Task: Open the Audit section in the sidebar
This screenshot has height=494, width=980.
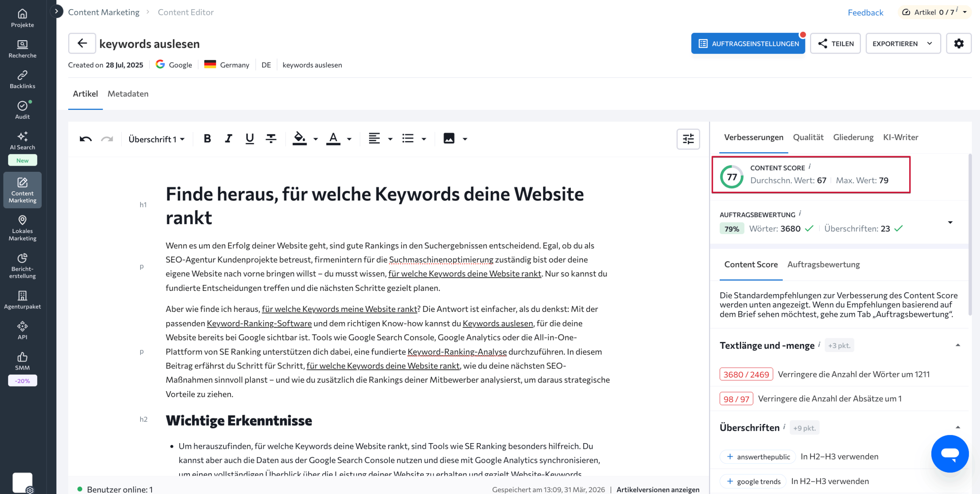Action: pos(22,110)
